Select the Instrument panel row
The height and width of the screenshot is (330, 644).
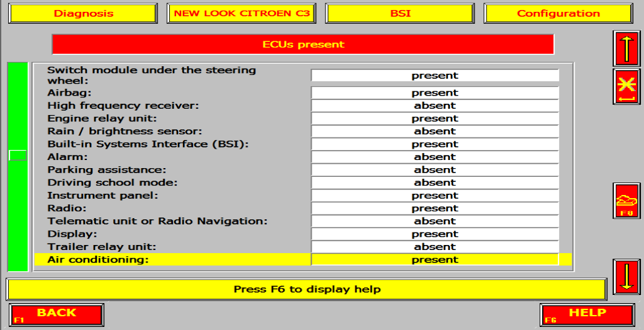[303, 196]
